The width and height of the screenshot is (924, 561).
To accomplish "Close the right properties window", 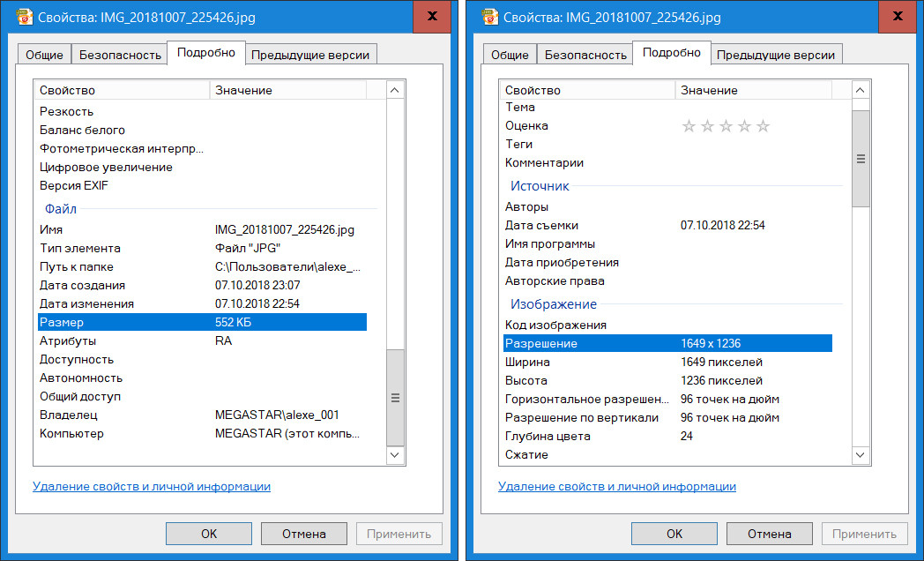I will (897, 16).
